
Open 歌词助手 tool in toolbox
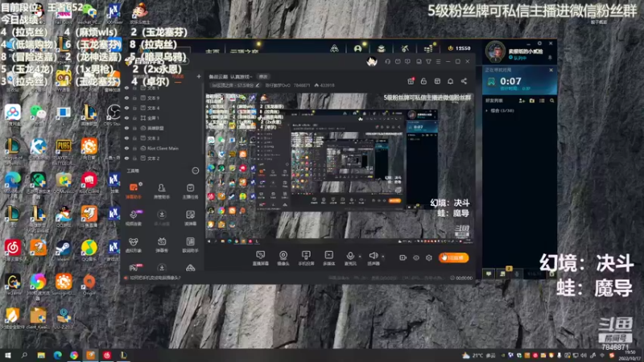pos(190,245)
